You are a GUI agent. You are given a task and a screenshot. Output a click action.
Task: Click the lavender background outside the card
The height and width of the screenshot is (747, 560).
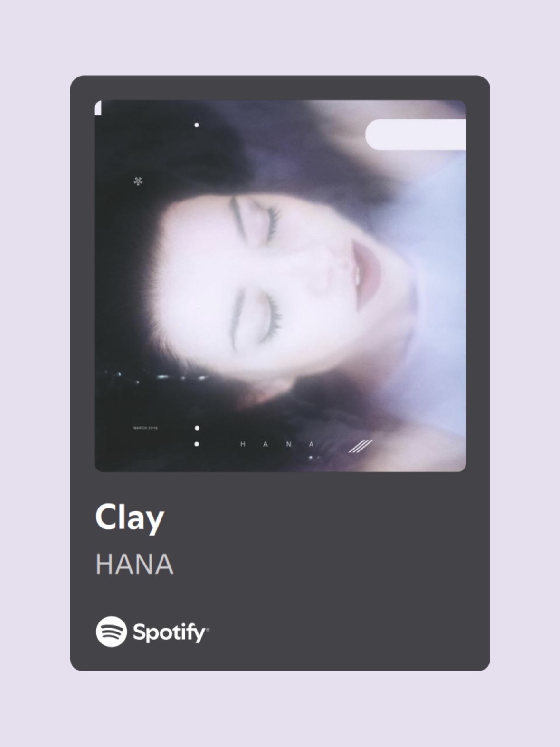tap(280, 38)
